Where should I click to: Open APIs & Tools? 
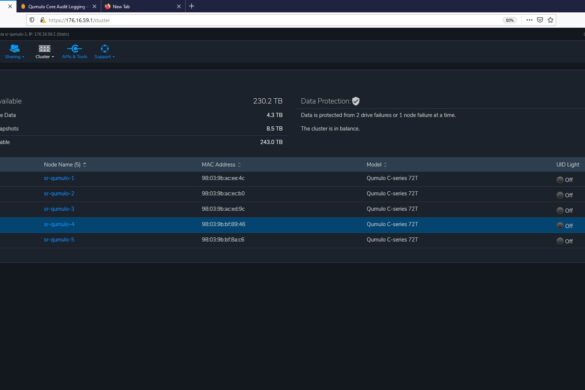[75, 52]
